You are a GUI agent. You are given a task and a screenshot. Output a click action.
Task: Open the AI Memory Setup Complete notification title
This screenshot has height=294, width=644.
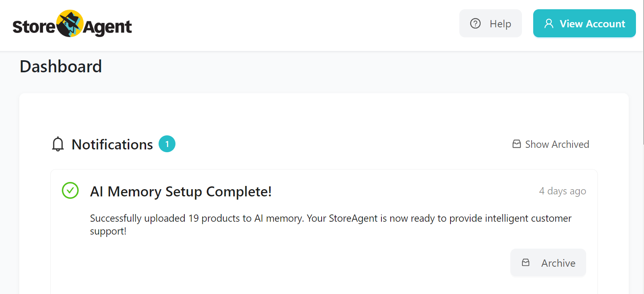coord(181,192)
